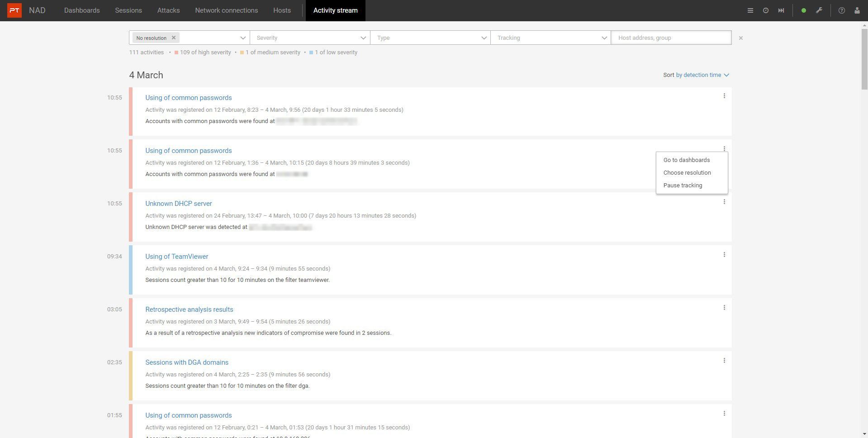The width and height of the screenshot is (868, 438).
Task: Open actions menu for Retrospective analysis results
Action: coord(724,308)
